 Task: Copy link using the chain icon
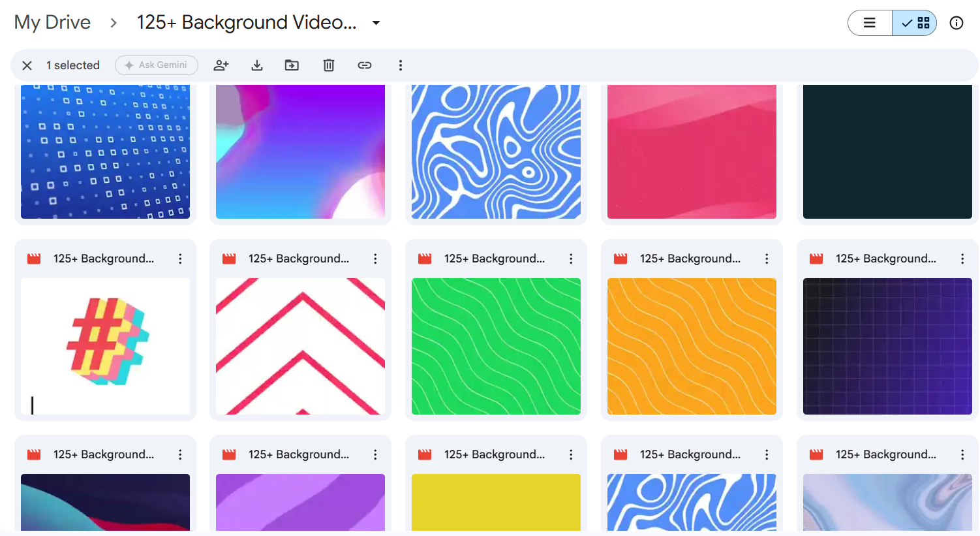[365, 65]
